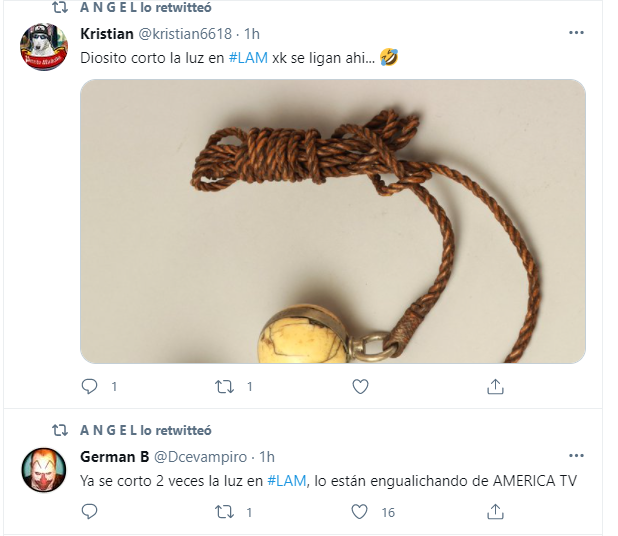Open #LAM hashtag in German B's tweet
The image size is (618, 536).
click(287, 481)
